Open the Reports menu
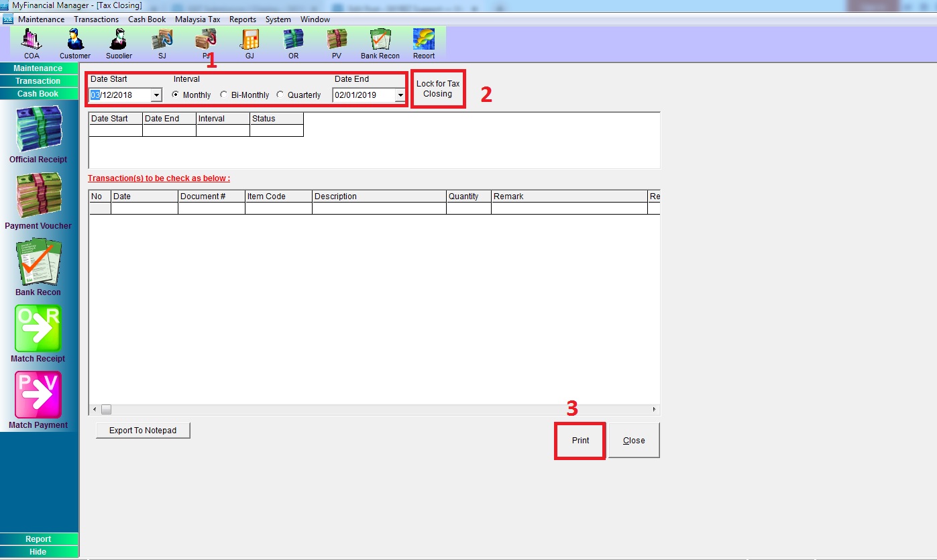The width and height of the screenshot is (937, 560). point(243,19)
